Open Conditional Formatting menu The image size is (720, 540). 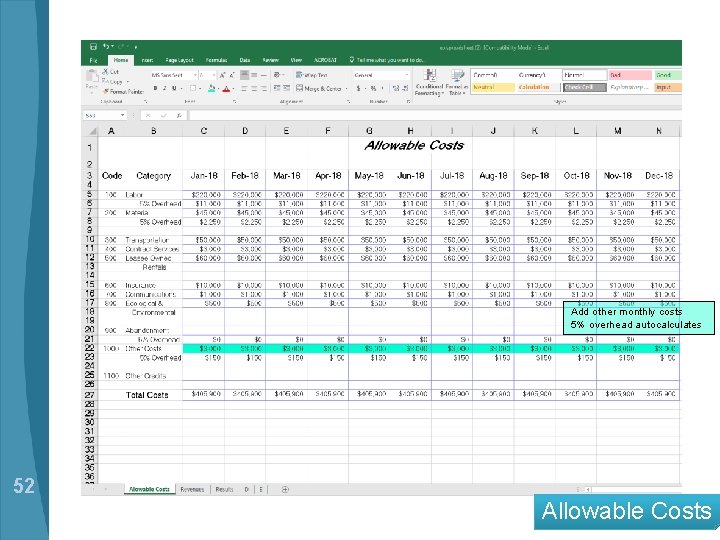pos(429,82)
